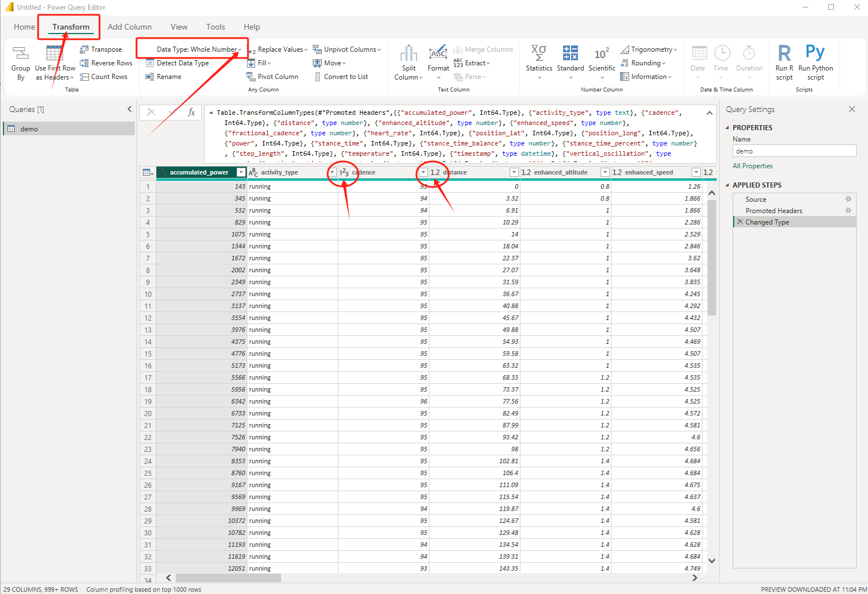Click the Rename column tool

164,77
